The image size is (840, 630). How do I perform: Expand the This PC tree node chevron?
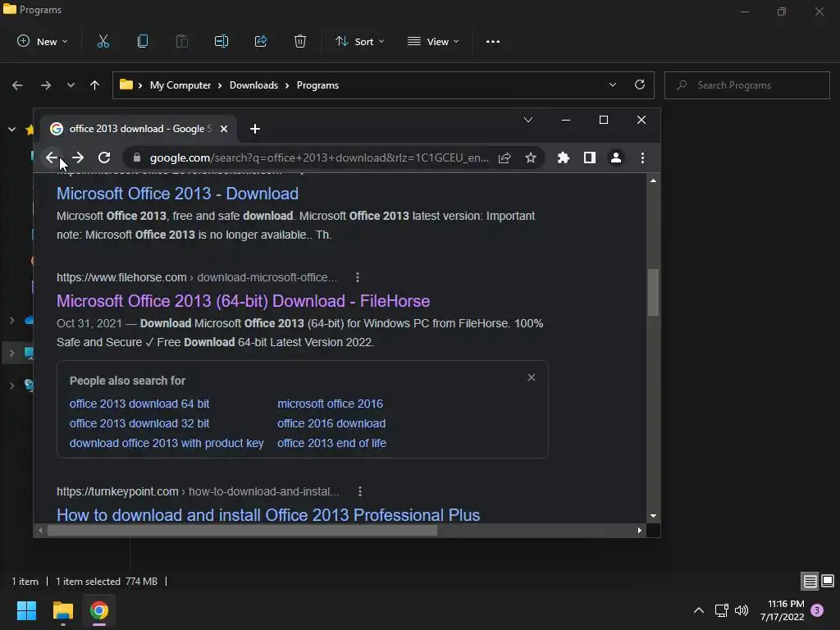pos(11,353)
